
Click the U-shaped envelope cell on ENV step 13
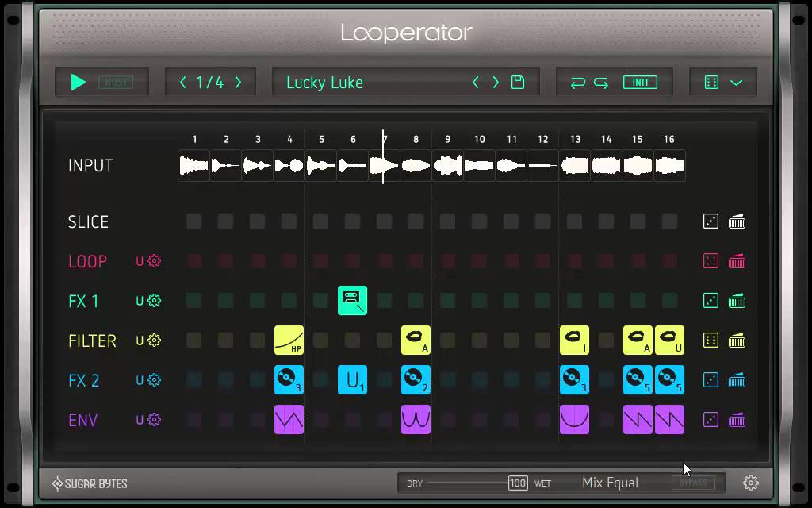(x=574, y=419)
